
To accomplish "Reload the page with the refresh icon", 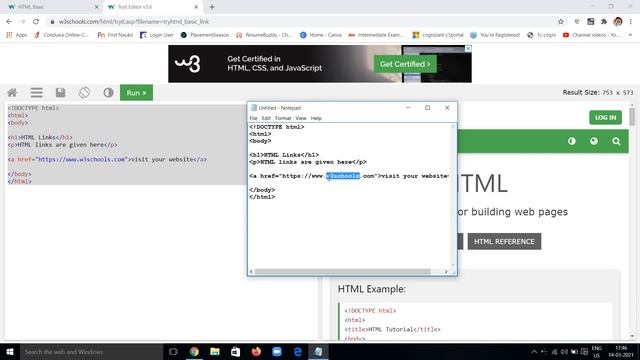I will [x=36, y=22].
